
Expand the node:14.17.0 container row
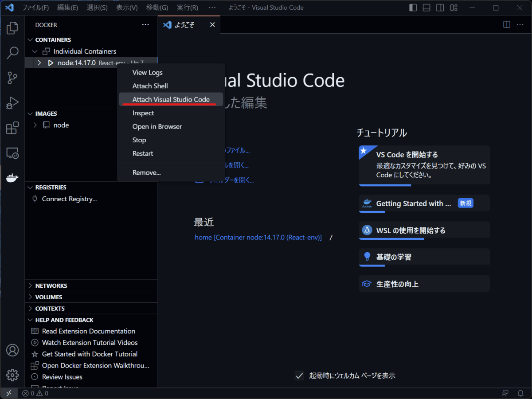pos(39,63)
